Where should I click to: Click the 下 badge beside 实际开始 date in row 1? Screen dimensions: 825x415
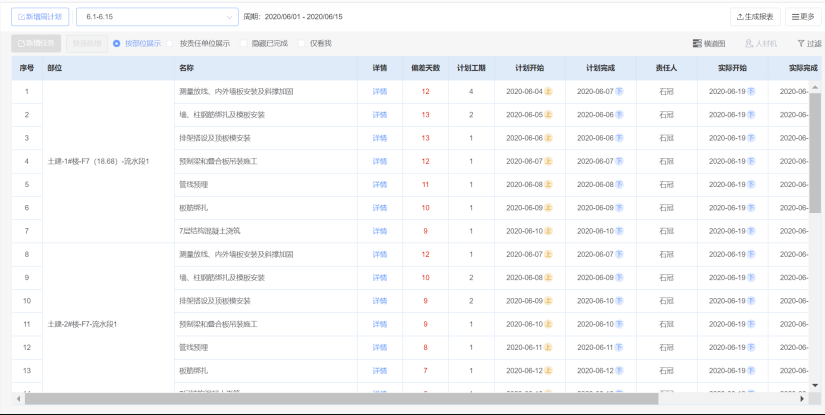[x=751, y=92]
